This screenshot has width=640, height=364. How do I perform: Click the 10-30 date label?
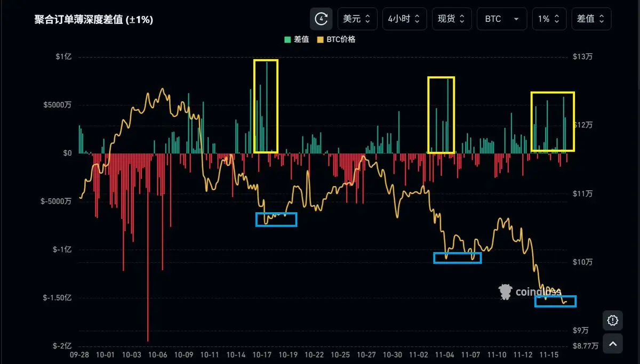[x=393, y=354]
